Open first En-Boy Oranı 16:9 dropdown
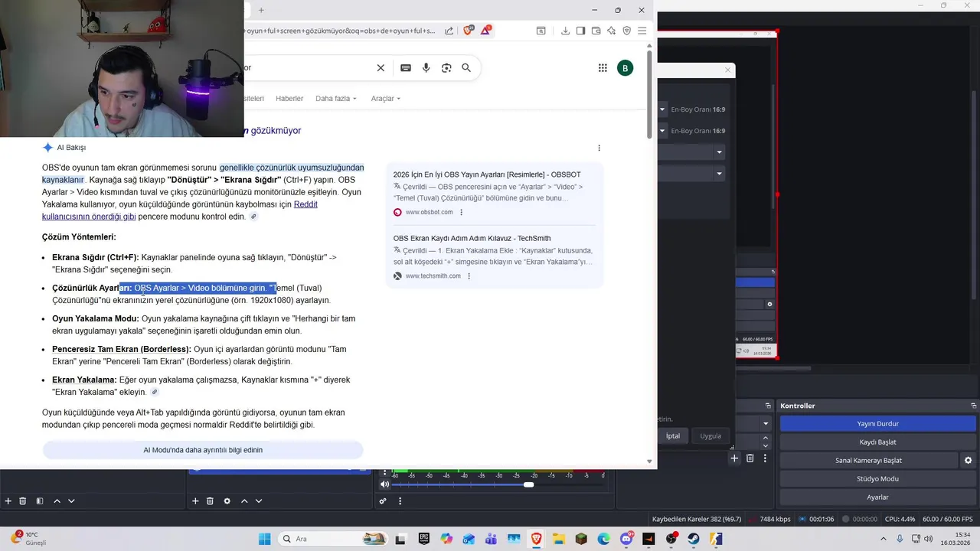980x551 pixels. coord(662,109)
